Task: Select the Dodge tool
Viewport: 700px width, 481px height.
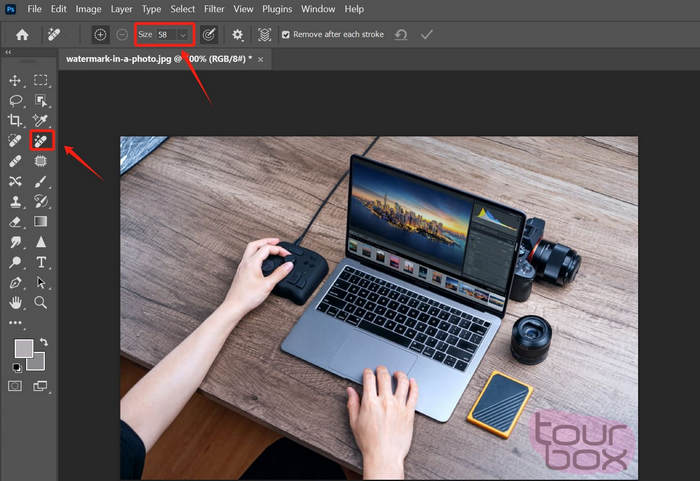Action: pos(15,262)
